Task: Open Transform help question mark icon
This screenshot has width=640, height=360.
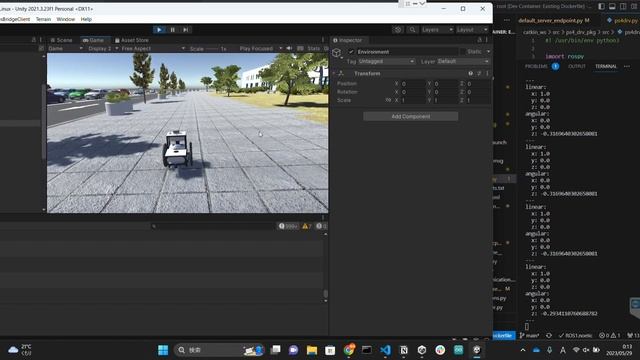Action: [471, 73]
